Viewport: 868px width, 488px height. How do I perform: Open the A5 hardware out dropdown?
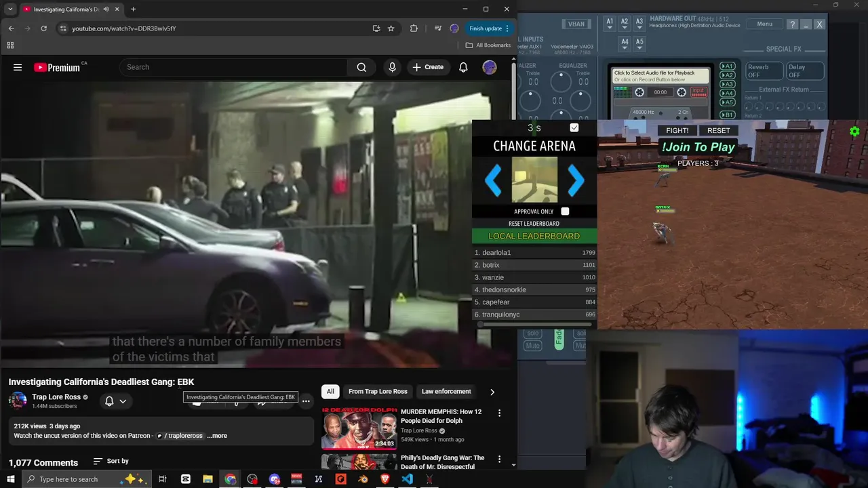[x=639, y=44]
